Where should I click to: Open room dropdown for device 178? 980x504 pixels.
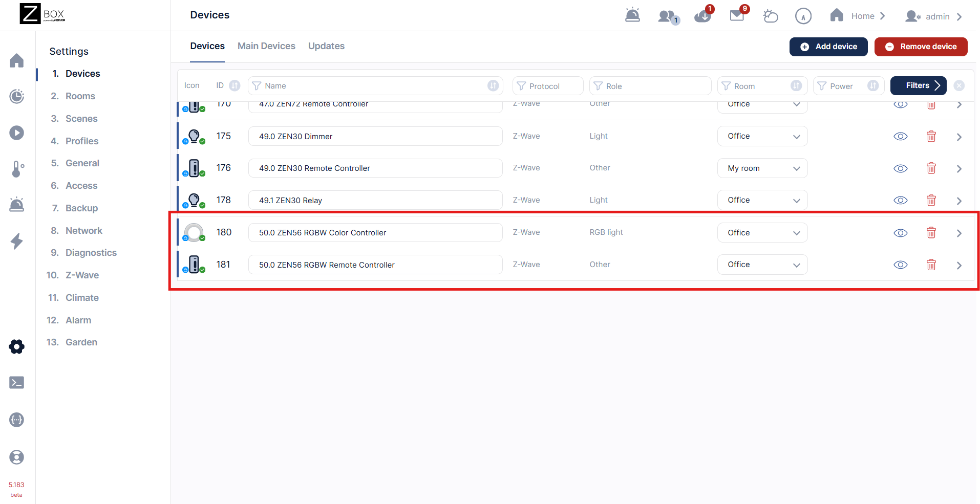click(x=762, y=200)
